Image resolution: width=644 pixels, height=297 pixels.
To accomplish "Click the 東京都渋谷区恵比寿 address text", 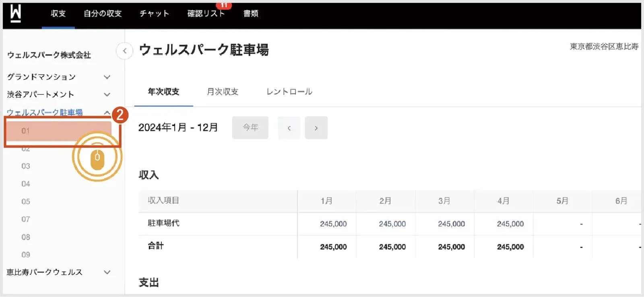I will tap(604, 47).
